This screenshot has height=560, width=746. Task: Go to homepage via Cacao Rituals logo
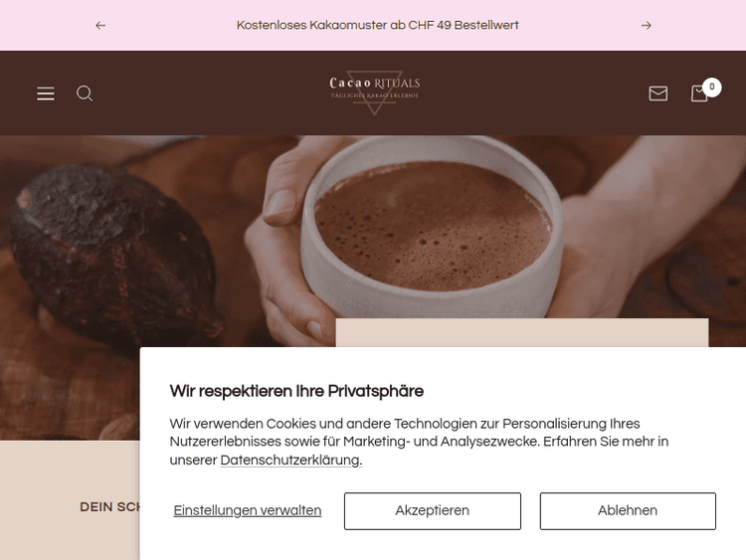375,93
